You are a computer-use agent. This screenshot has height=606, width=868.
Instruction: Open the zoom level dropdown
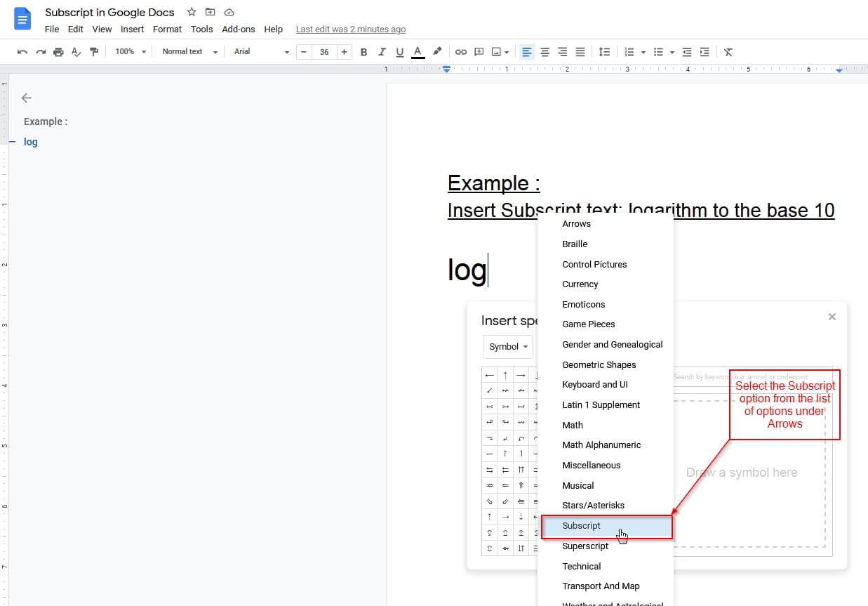[130, 51]
